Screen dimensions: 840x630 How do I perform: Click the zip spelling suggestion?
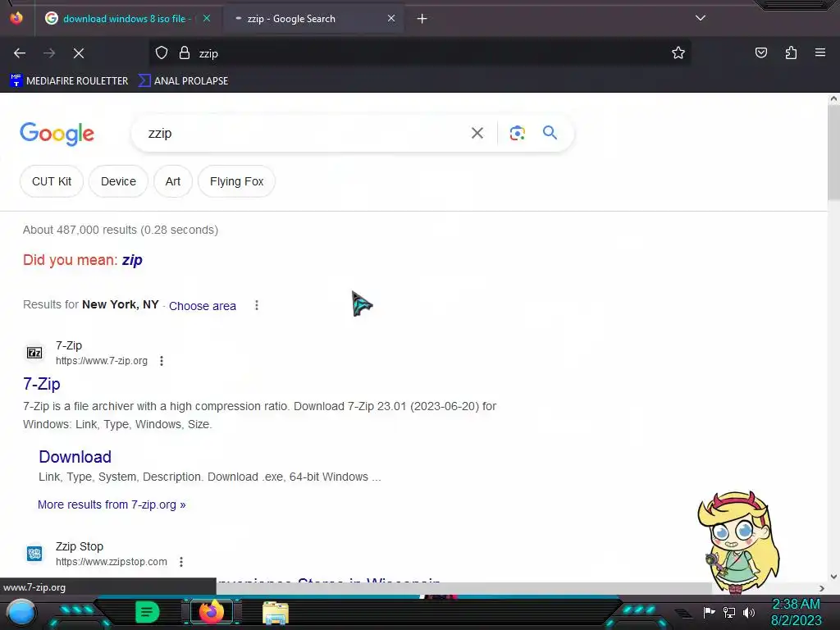pyautogui.click(x=132, y=260)
